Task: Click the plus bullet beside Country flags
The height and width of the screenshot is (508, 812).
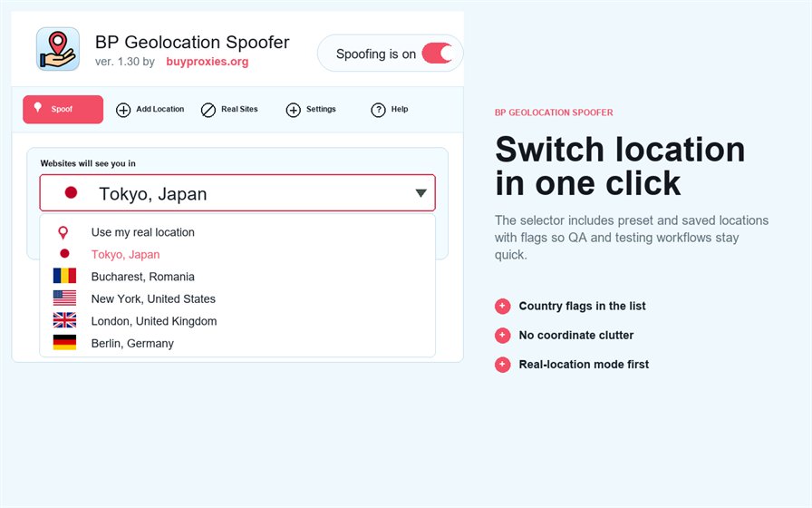Action: [x=502, y=307]
